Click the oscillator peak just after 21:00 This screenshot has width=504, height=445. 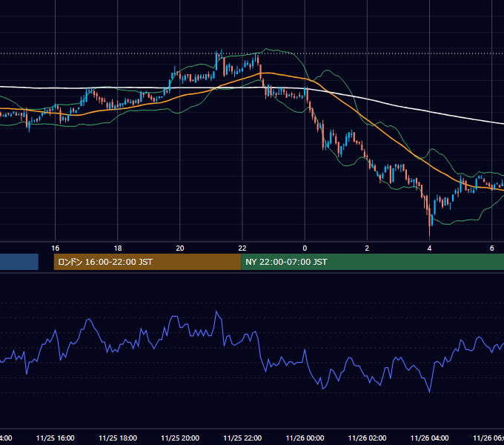216,311
